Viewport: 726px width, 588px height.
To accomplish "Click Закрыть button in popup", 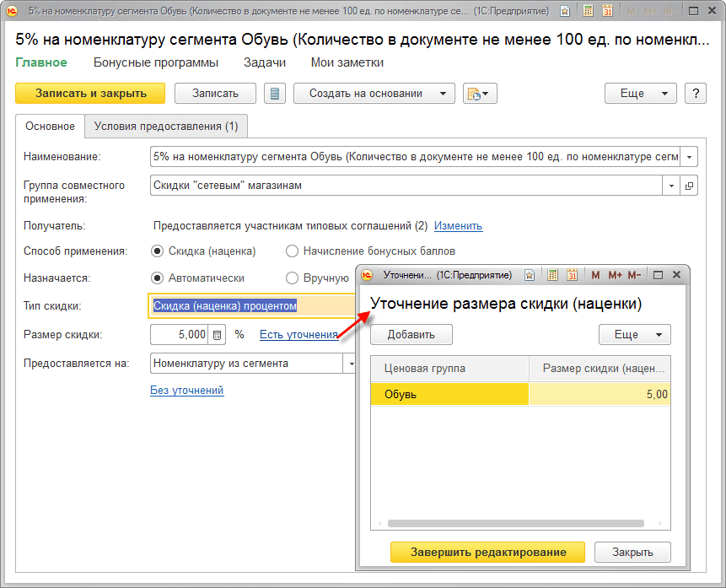I will (x=632, y=553).
